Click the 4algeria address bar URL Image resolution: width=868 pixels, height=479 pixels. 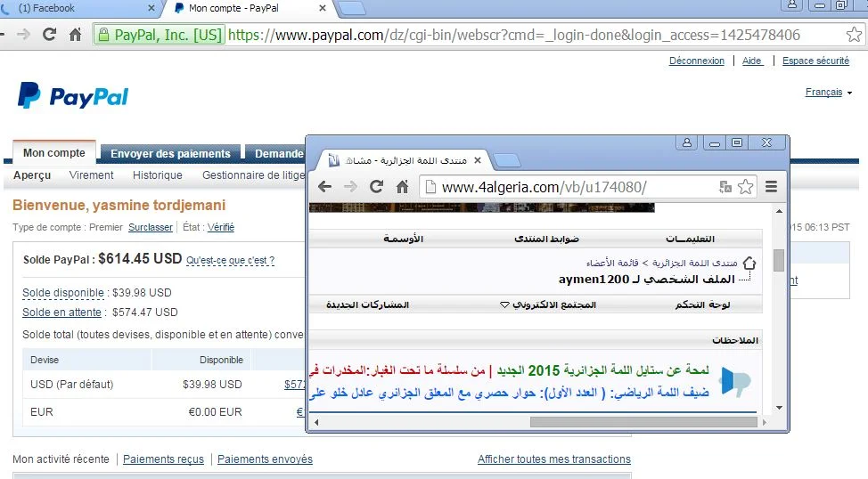point(545,187)
